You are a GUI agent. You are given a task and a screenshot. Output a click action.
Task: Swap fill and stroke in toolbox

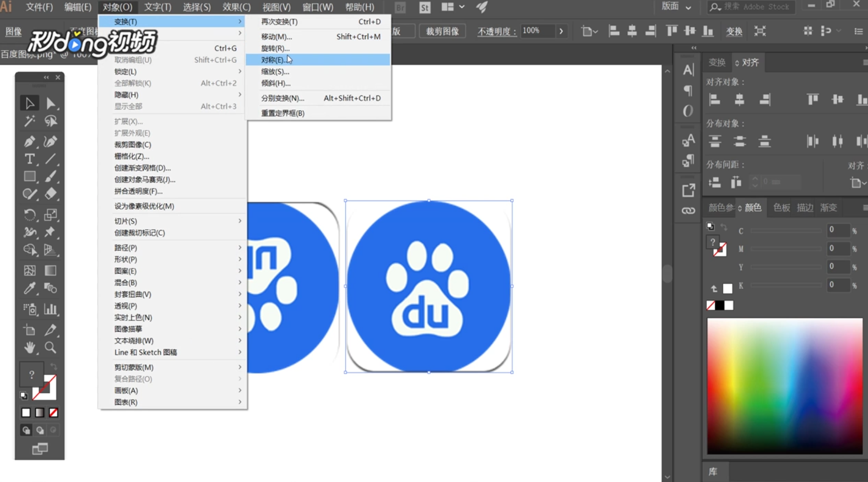click(53, 367)
